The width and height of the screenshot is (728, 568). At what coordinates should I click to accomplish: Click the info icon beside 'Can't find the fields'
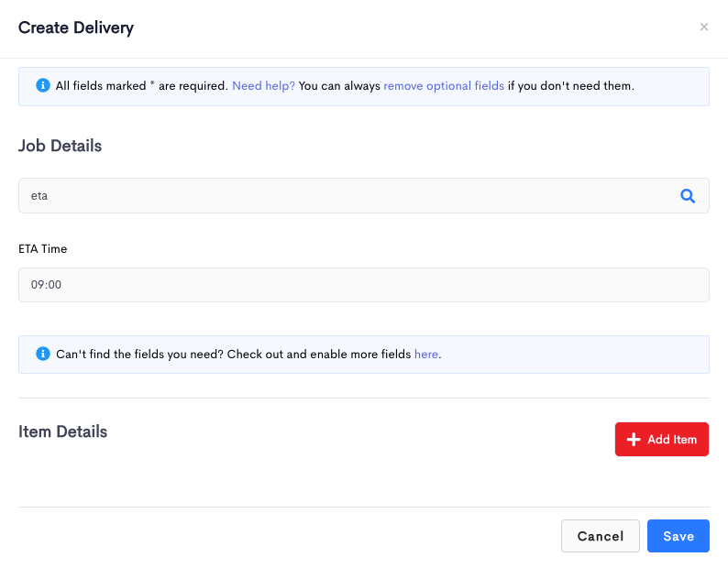coord(43,354)
